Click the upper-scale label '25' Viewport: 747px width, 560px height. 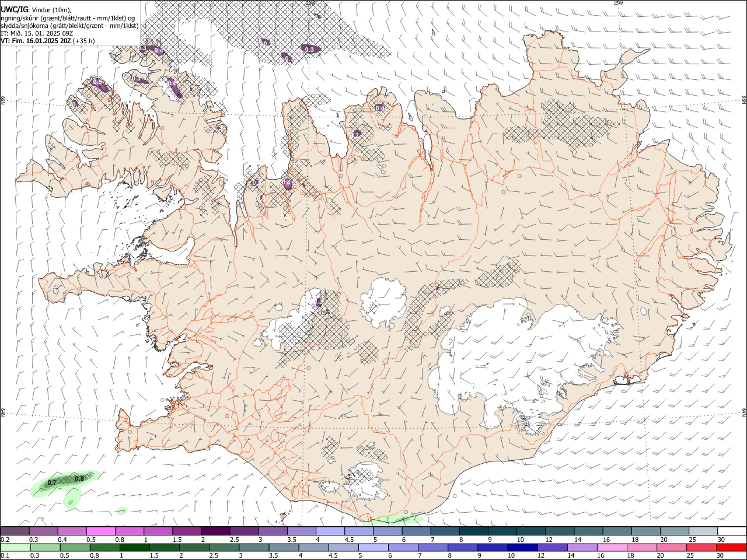(x=692, y=540)
